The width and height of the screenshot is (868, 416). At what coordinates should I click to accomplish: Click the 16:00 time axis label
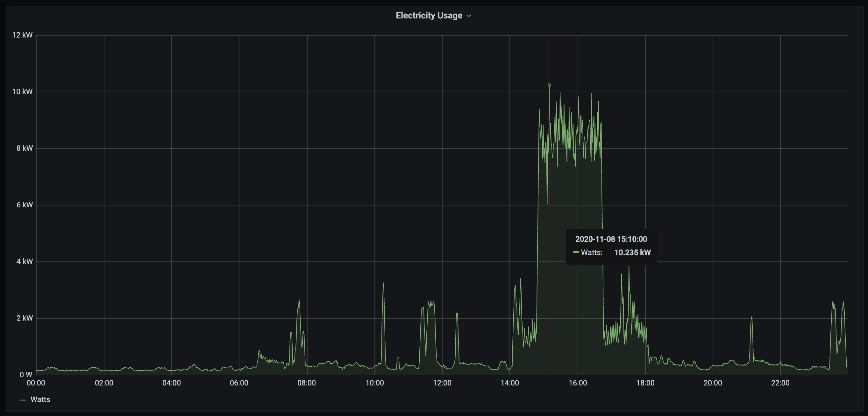pos(578,383)
